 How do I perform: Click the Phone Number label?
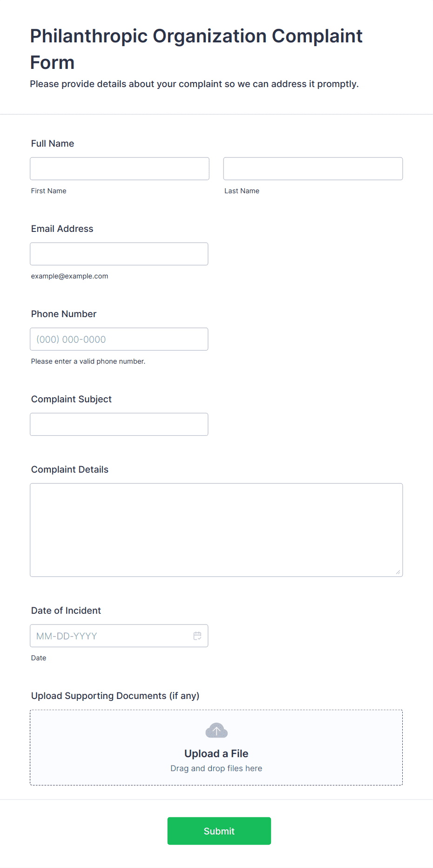coord(64,314)
